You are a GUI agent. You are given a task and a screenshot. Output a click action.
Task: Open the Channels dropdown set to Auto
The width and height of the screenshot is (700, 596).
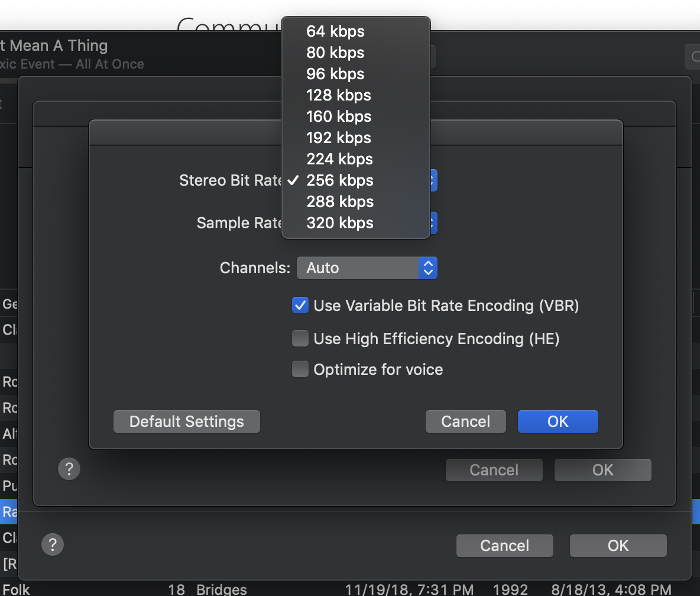[x=367, y=268]
